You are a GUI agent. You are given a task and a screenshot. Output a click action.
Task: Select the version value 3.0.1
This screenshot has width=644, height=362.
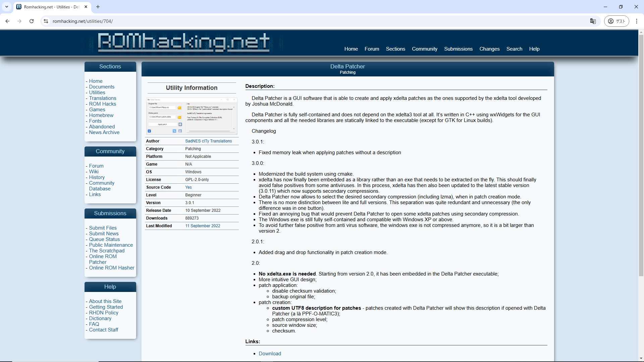(x=190, y=203)
